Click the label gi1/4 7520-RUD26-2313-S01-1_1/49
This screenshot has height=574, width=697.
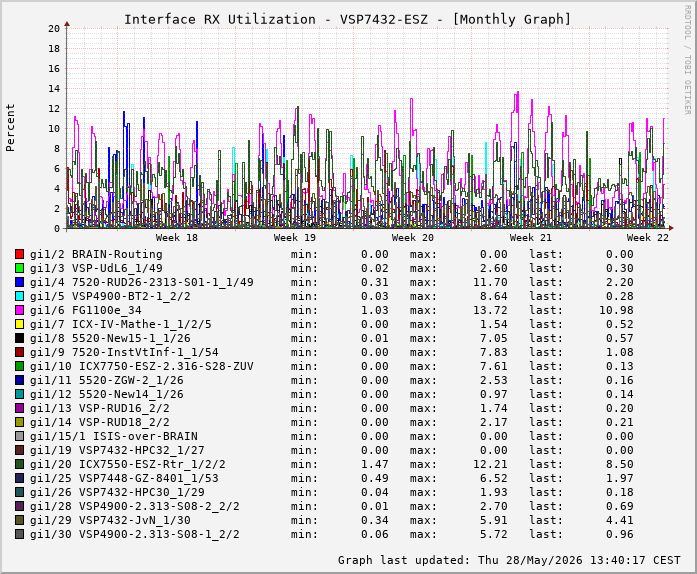(142, 282)
